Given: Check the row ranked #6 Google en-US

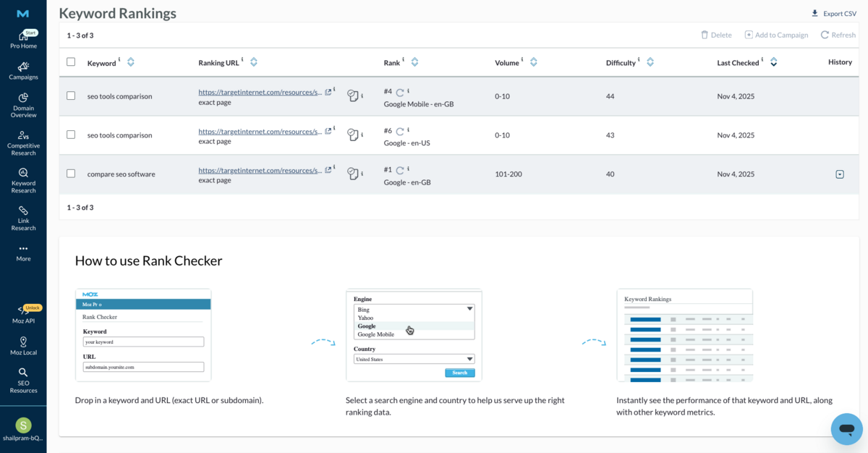Looking at the screenshot, I should pos(71,135).
